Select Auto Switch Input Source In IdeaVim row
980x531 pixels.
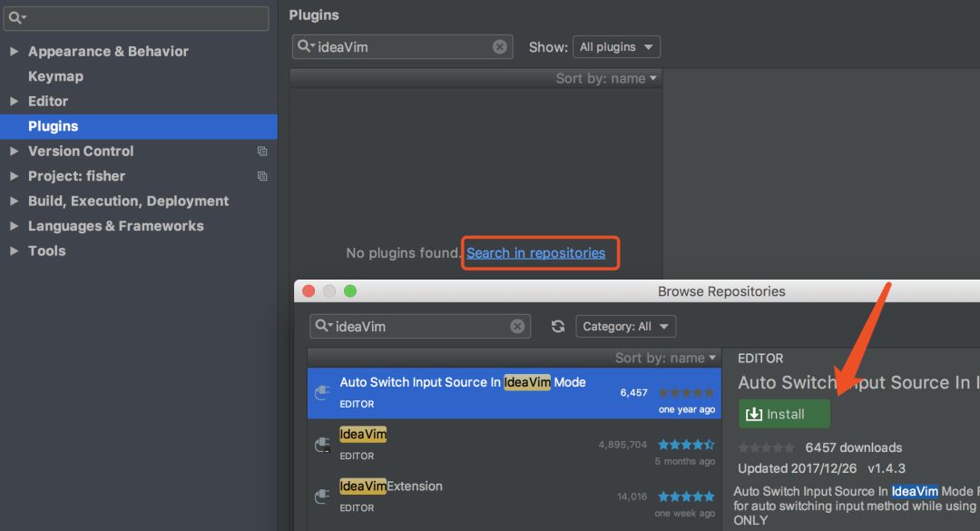click(x=514, y=393)
